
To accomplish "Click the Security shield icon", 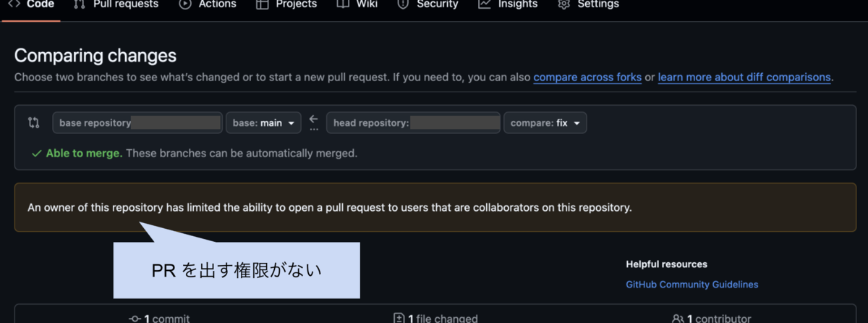I will (x=403, y=4).
